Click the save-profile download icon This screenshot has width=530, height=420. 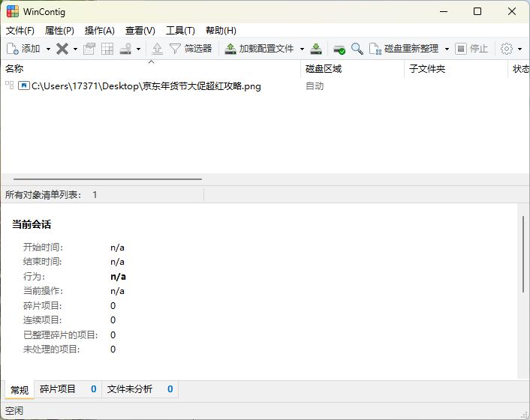coord(316,49)
